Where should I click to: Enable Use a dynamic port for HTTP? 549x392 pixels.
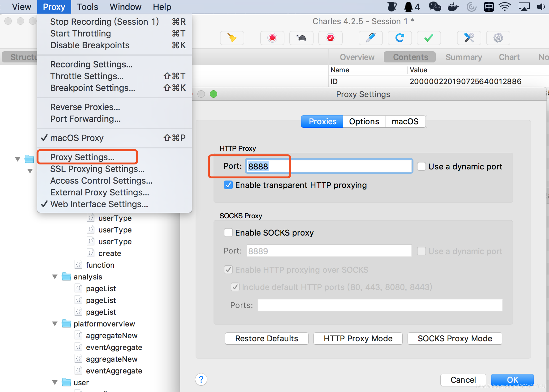click(x=421, y=166)
